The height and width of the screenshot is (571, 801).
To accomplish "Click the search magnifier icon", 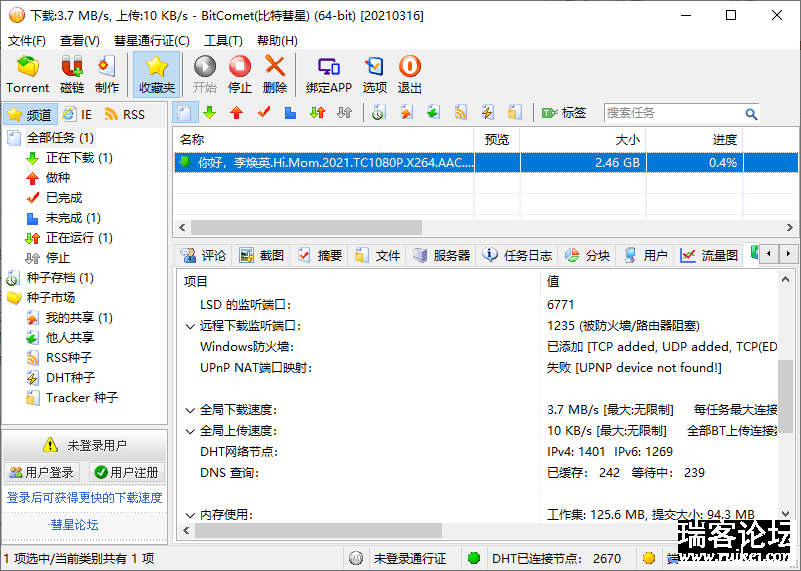I will pos(750,113).
